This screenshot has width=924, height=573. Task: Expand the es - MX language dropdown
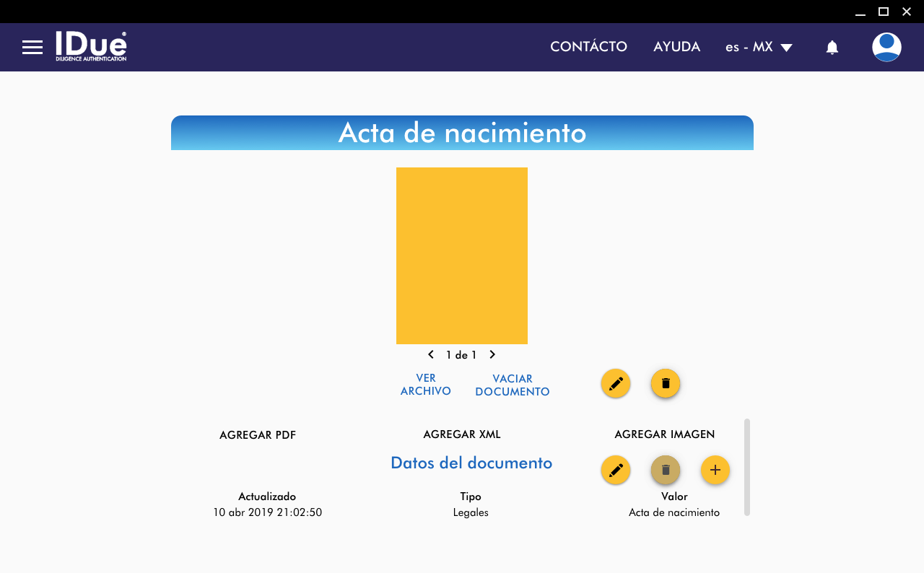point(759,48)
